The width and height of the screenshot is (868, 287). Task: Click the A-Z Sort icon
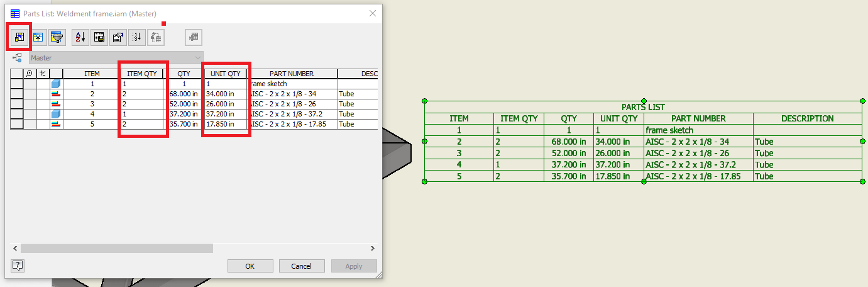tap(80, 37)
